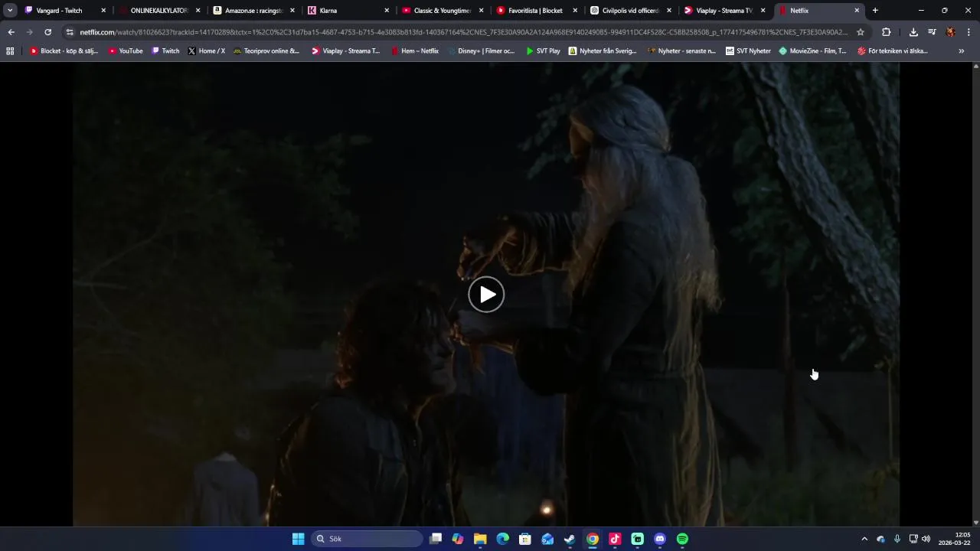The image size is (980, 551).
Task: Launch Copilot from the taskbar
Action: 458,539
